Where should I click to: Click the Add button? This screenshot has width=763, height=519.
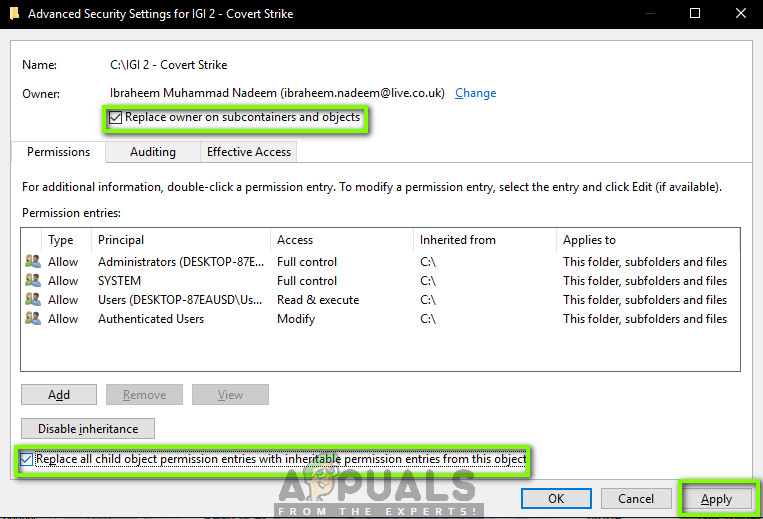(x=59, y=394)
